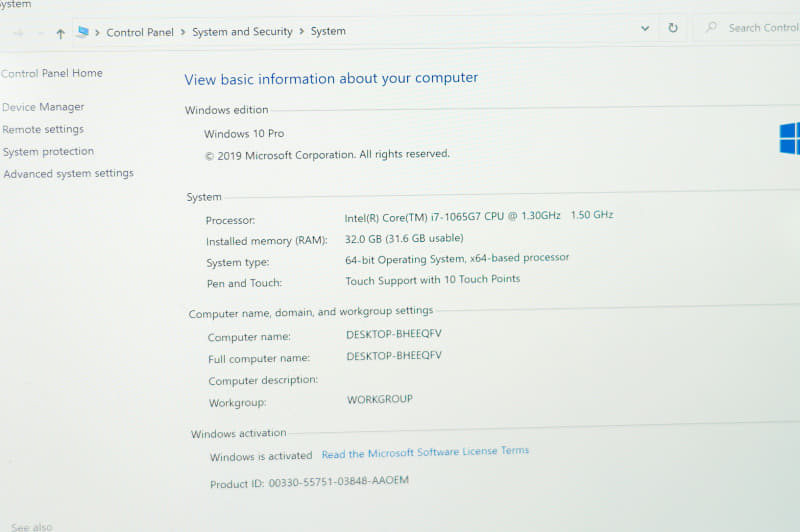Click the Processor label
Image resolution: width=800 pixels, height=532 pixels.
pos(230,220)
